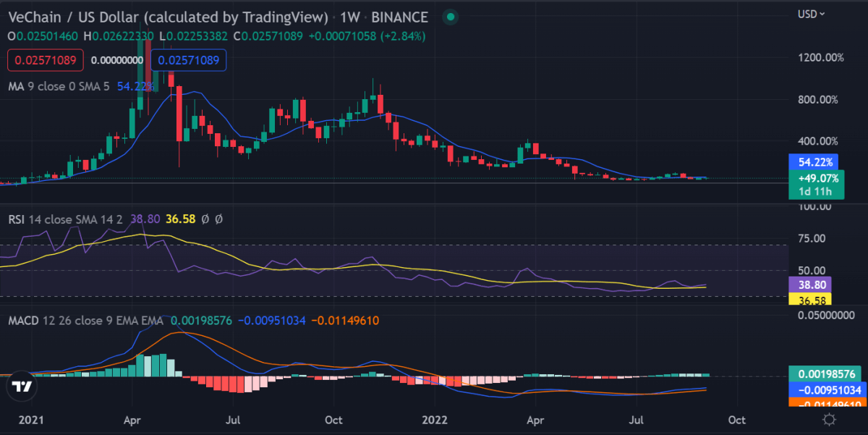Select the VeChain / US Dollar symbol title
The image size is (868, 435).
pos(168,17)
